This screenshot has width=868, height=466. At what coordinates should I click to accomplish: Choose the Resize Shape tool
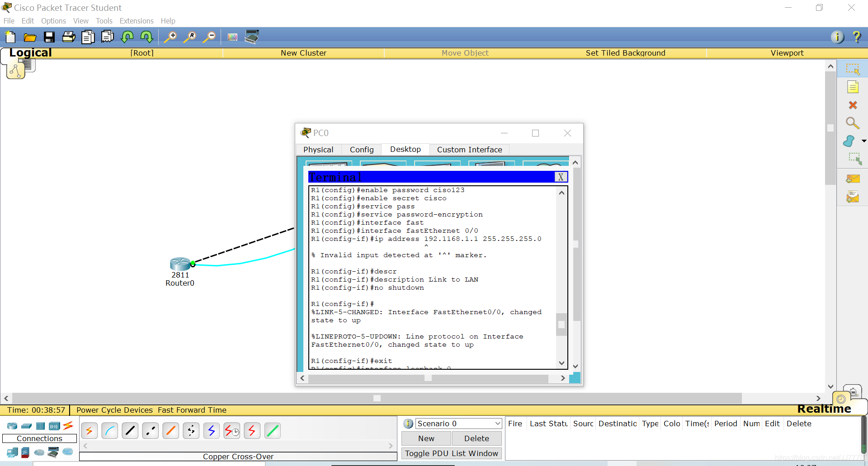click(x=854, y=159)
